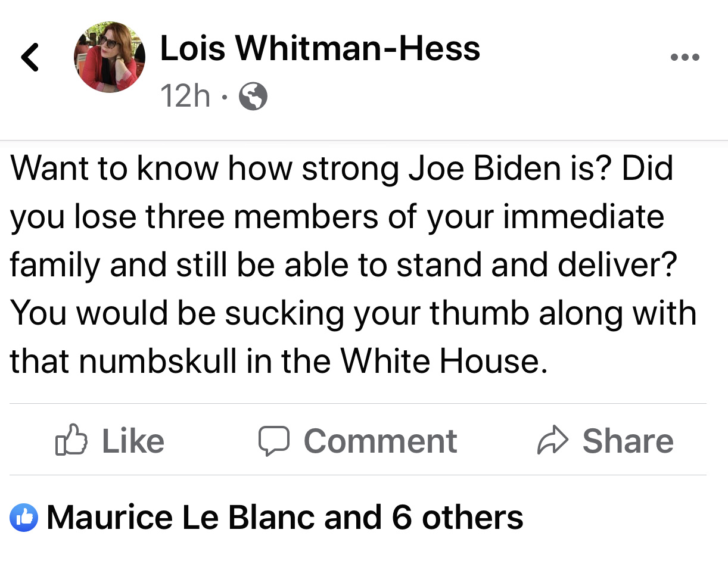728x570 pixels.
Task: Open the blue like reaction badge
Action: (24, 517)
